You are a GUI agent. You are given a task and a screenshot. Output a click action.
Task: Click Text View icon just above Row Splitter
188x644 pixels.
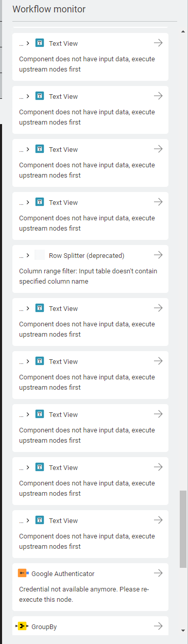tap(40, 202)
